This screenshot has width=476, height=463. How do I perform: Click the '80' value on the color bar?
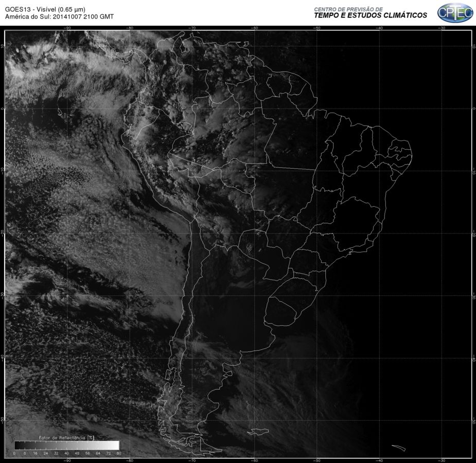pos(119,453)
